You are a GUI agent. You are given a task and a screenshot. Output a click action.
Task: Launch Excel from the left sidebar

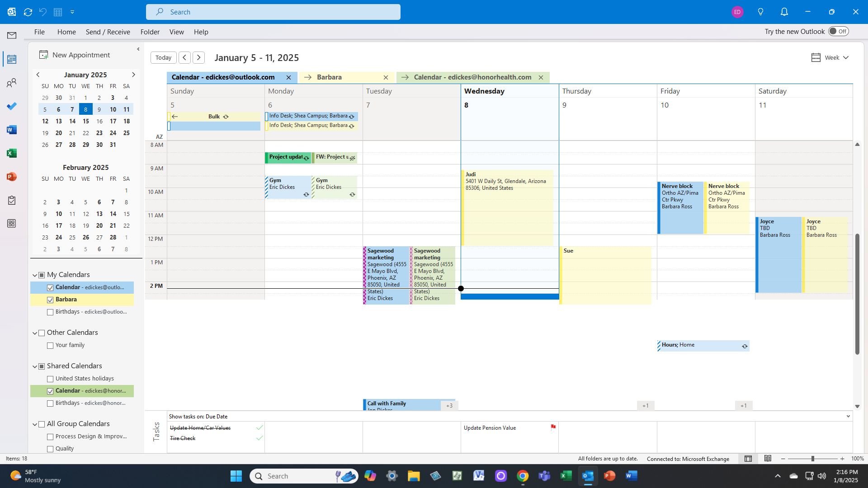[12, 153]
